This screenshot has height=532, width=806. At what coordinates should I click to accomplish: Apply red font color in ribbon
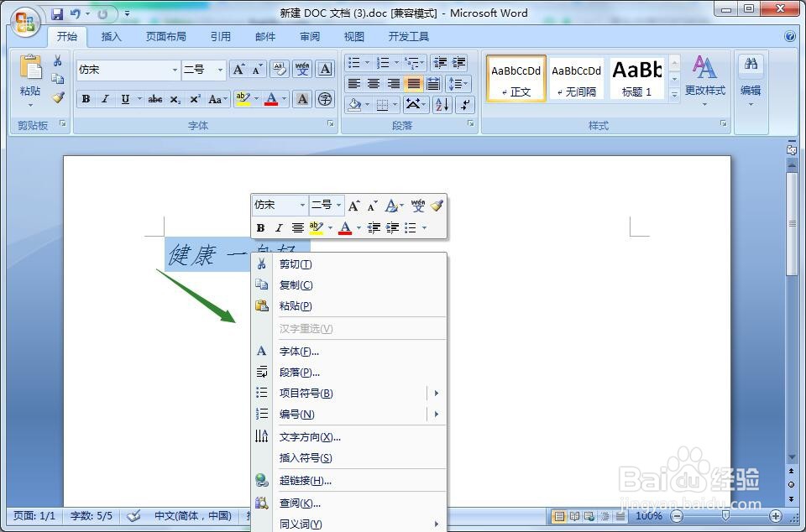pyautogui.click(x=271, y=99)
